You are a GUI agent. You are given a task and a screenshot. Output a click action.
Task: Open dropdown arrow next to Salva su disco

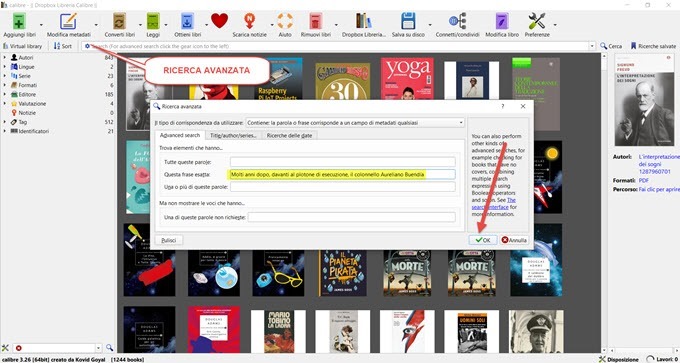(x=430, y=25)
